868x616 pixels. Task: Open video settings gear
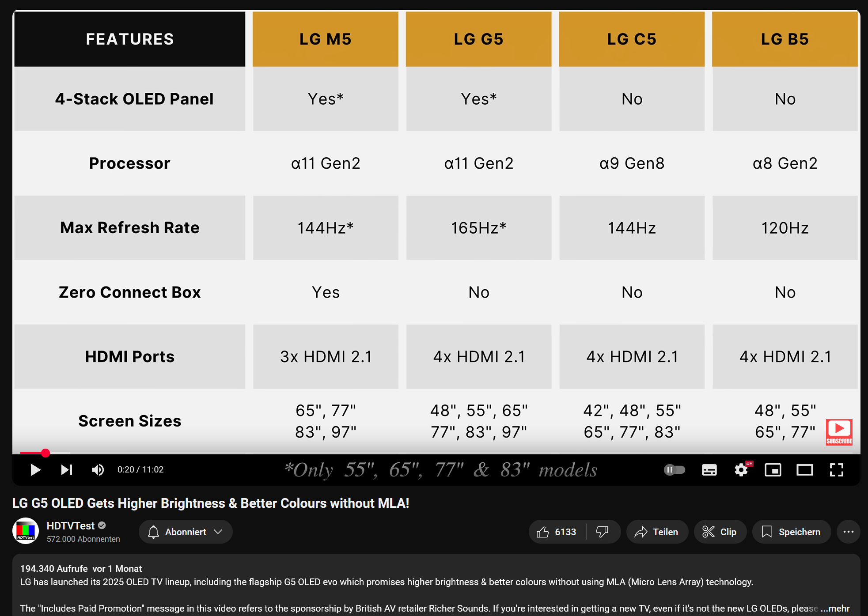click(x=741, y=470)
